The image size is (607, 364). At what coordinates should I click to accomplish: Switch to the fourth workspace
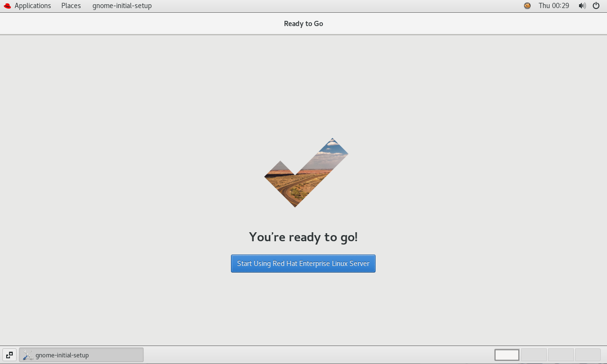click(588, 355)
